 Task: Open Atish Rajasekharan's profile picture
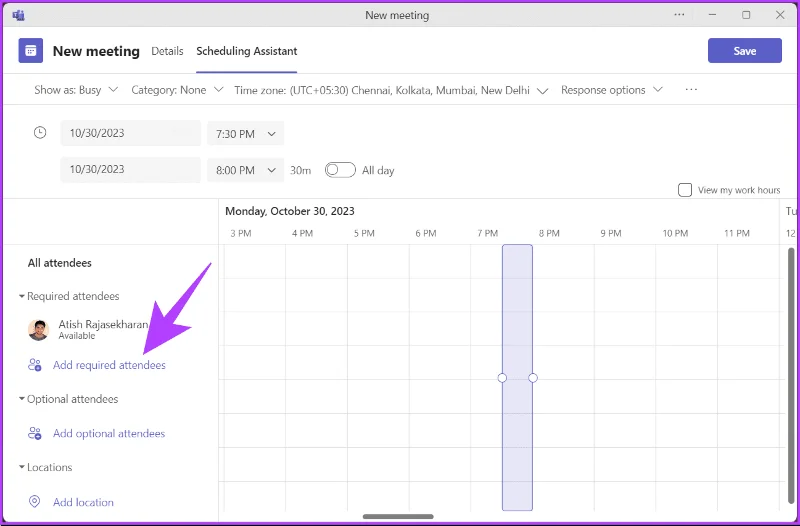point(38,330)
